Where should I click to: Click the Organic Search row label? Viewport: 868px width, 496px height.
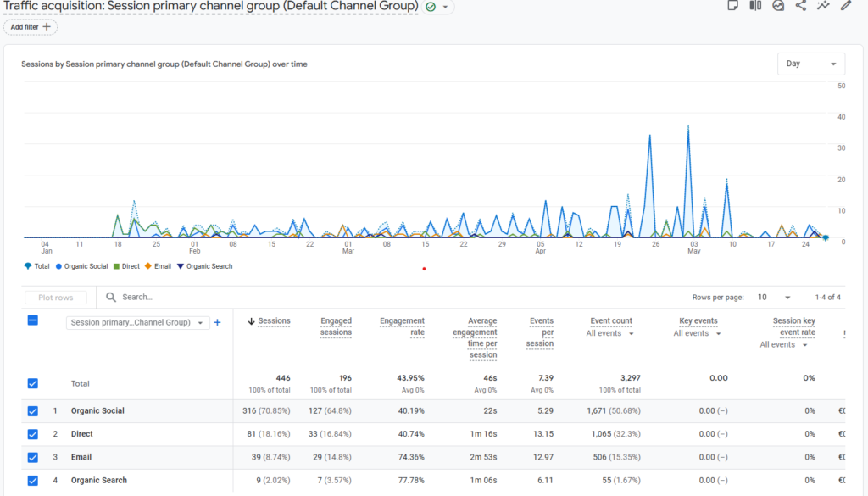click(x=99, y=481)
